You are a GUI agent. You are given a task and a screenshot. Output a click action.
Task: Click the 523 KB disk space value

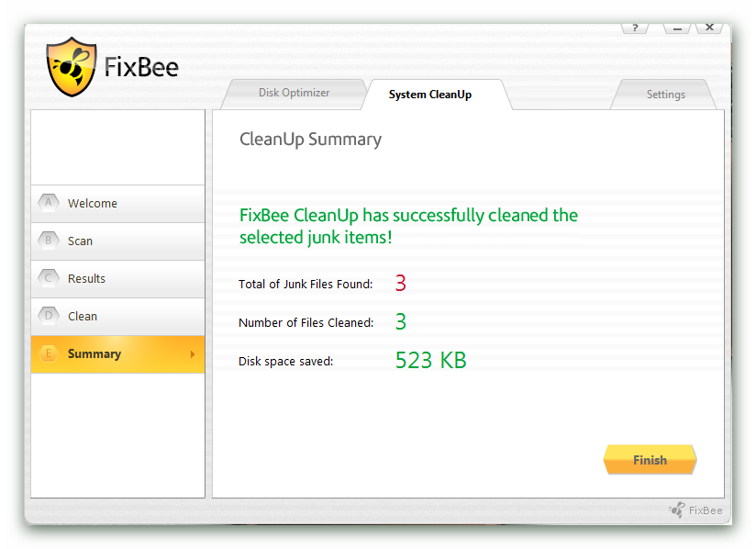[x=430, y=361]
